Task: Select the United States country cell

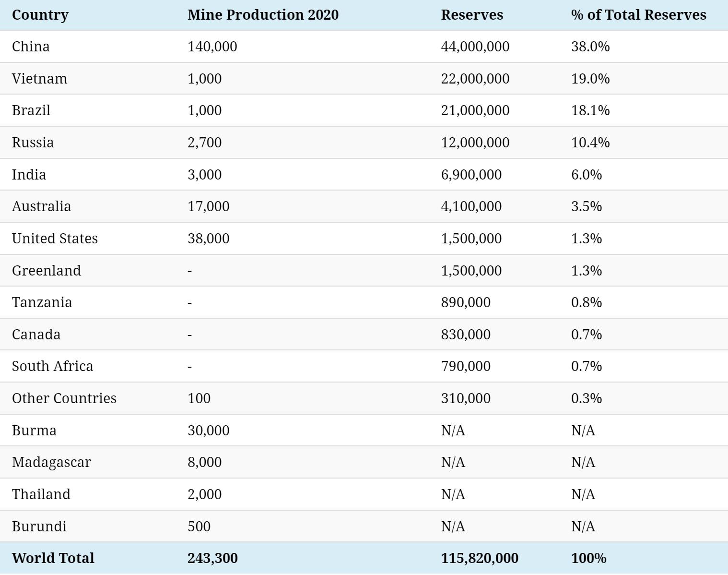Action: pyautogui.click(x=55, y=239)
